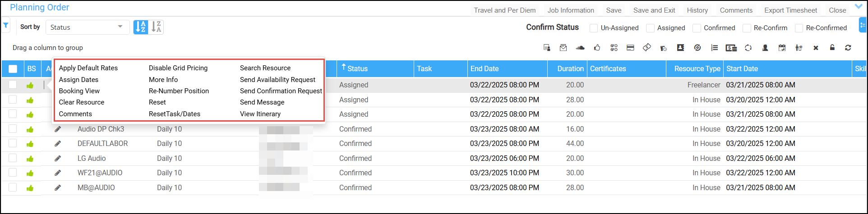The width and height of the screenshot is (868, 214).
Task: Click the credit card icon in toolbar
Action: (631, 48)
